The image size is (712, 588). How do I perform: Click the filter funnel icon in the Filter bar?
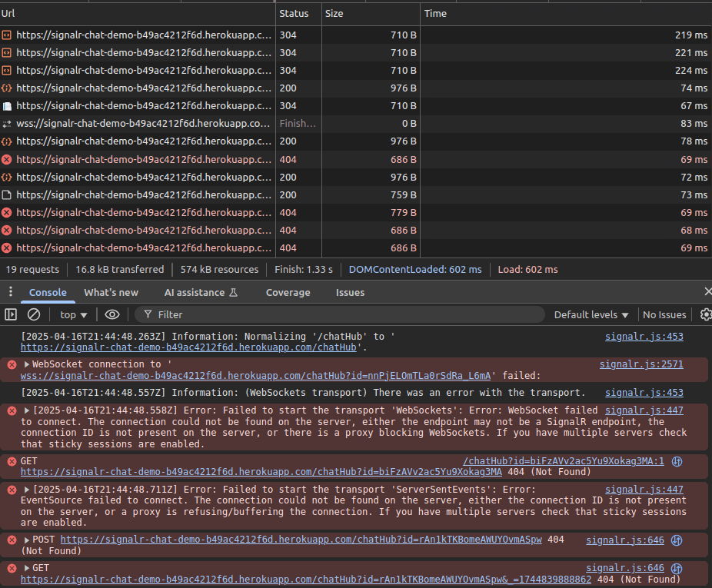click(147, 314)
